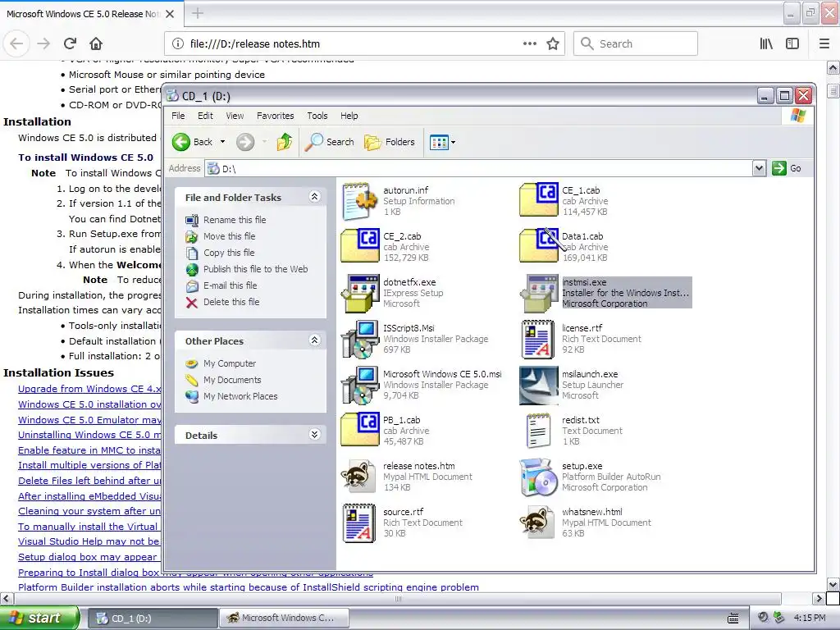This screenshot has width=840, height=630.
Task: Click the instmsi.exe installer icon
Action: pos(538,293)
